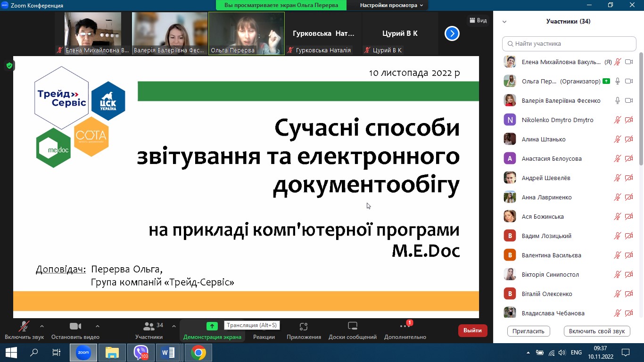
Task: Open the Дополнительно more menu
Action: [405, 330]
